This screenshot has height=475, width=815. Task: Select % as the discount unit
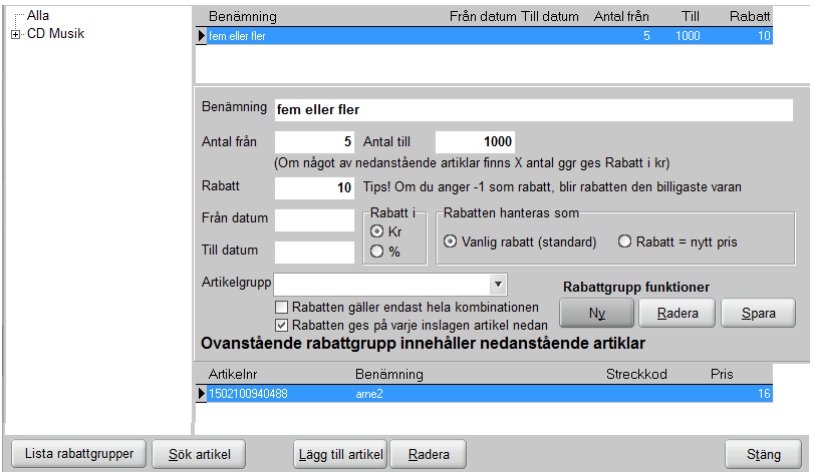pyautogui.click(x=377, y=251)
